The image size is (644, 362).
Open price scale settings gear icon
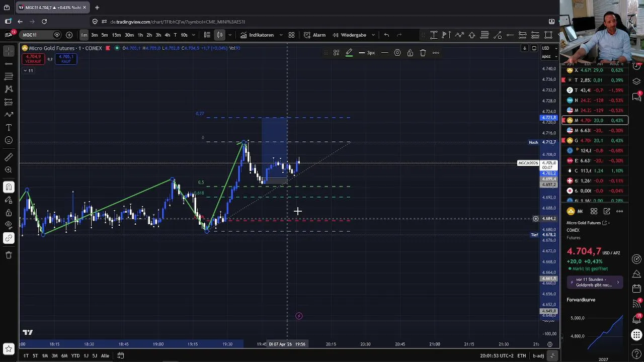click(550, 344)
